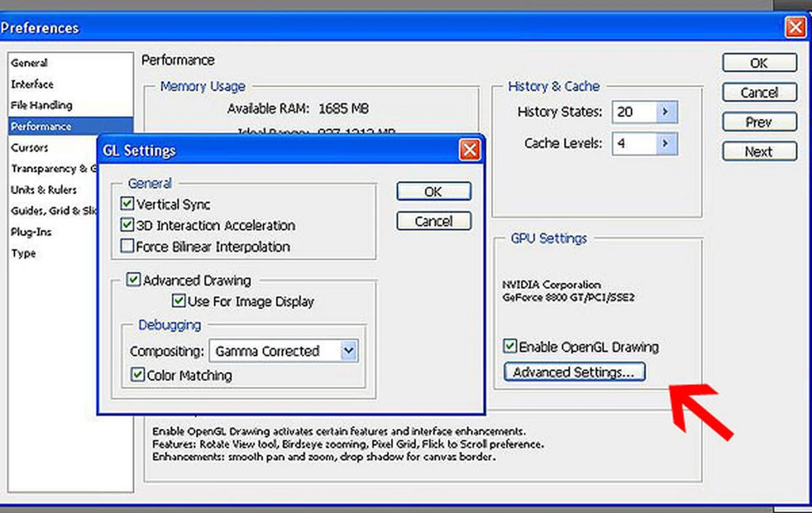Image resolution: width=812 pixels, height=513 pixels.
Task: Click Next in the Preferences dialog
Action: [x=759, y=151]
